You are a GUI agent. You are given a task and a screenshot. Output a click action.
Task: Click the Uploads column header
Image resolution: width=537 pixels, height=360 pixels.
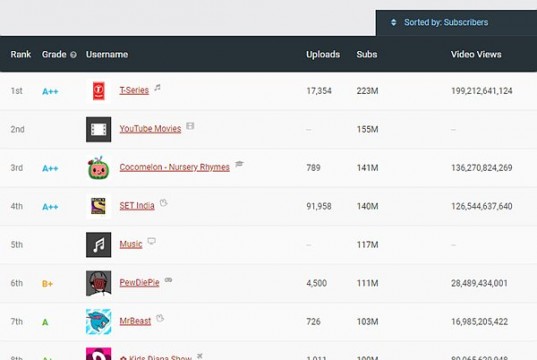coord(323,54)
